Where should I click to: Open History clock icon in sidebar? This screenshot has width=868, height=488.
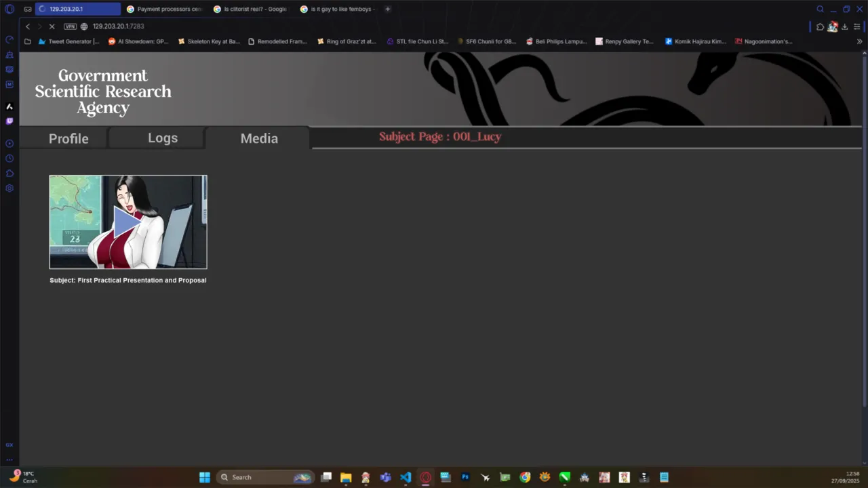coord(9,159)
